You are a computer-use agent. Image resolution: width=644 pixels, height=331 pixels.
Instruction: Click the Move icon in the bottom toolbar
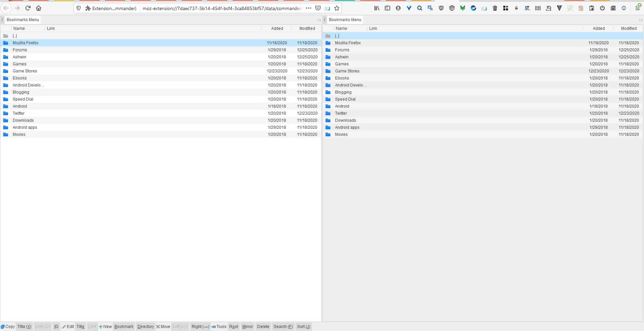click(158, 326)
